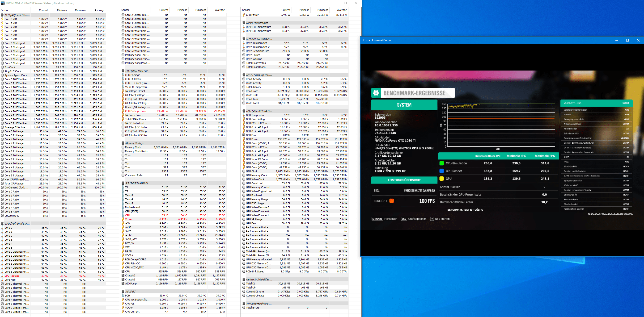Click the clock icon next to Bus Clock

(3, 67)
